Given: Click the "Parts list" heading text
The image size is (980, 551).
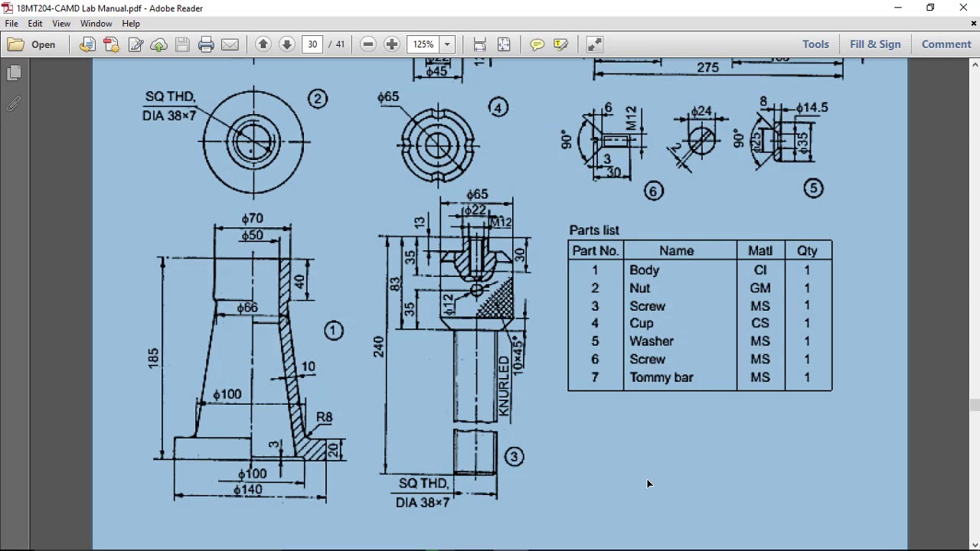Looking at the screenshot, I should tap(594, 230).
